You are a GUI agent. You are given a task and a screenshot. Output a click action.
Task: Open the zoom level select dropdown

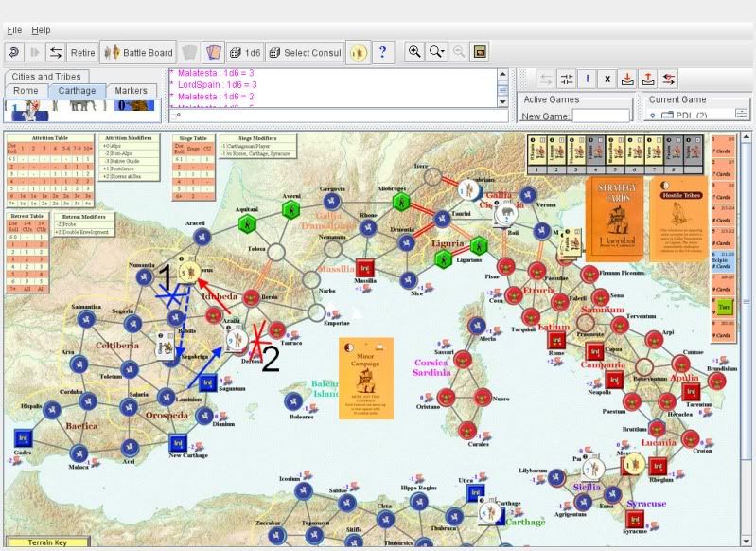point(437,52)
